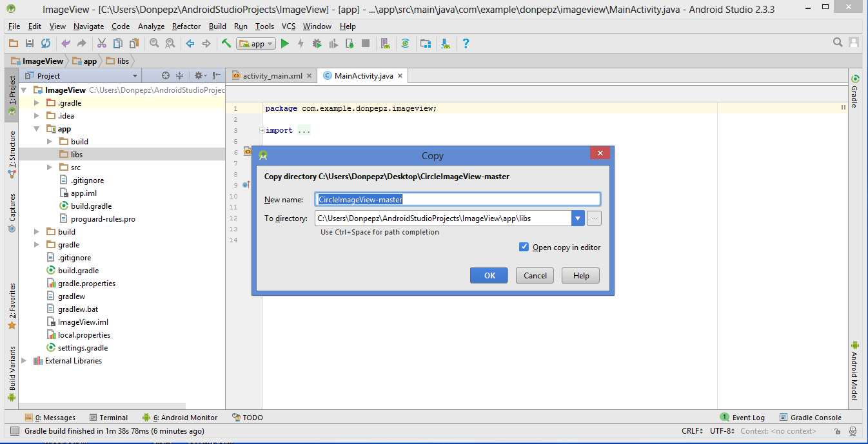Click the Copy icon in toolbar
The image size is (868, 444).
pos(118,43)
